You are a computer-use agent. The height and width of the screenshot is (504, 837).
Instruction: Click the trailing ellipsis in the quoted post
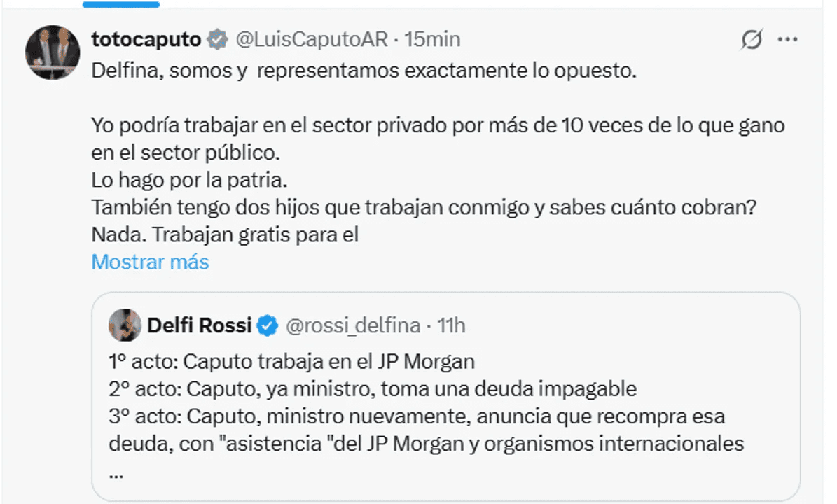tap(116, 472)
